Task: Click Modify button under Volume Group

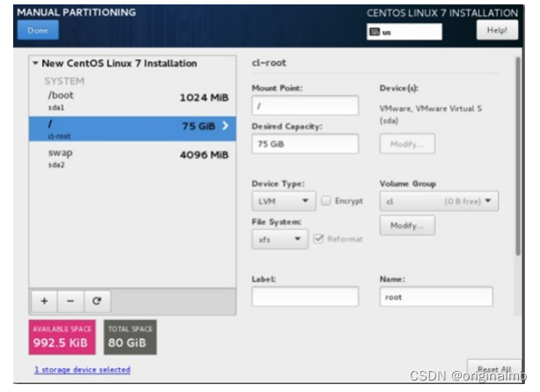Action: pyautogui.click(x=407, y=225)
